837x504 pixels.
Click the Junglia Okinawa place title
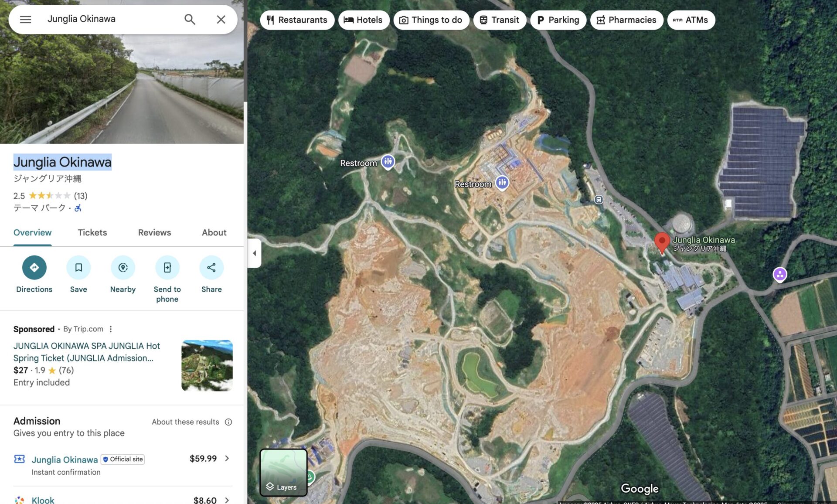(x=62, y=162)
